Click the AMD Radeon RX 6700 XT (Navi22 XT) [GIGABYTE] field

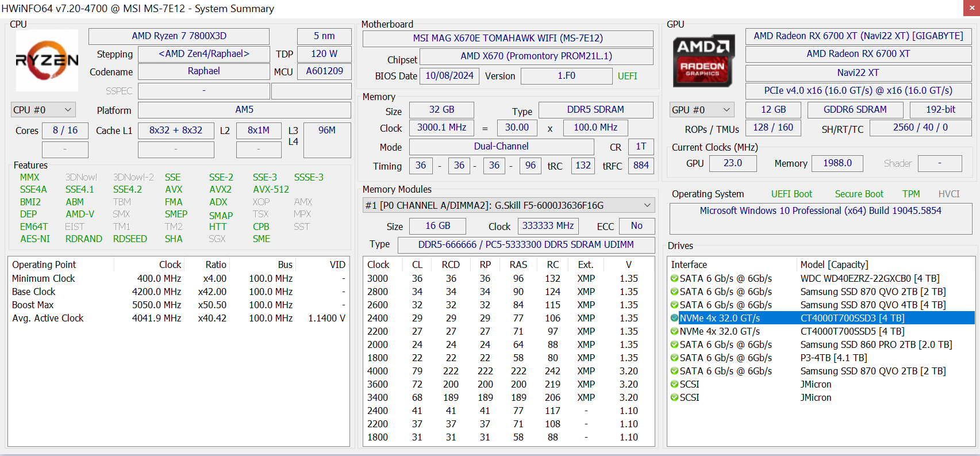pyautogui.click(x=858, y=36)
